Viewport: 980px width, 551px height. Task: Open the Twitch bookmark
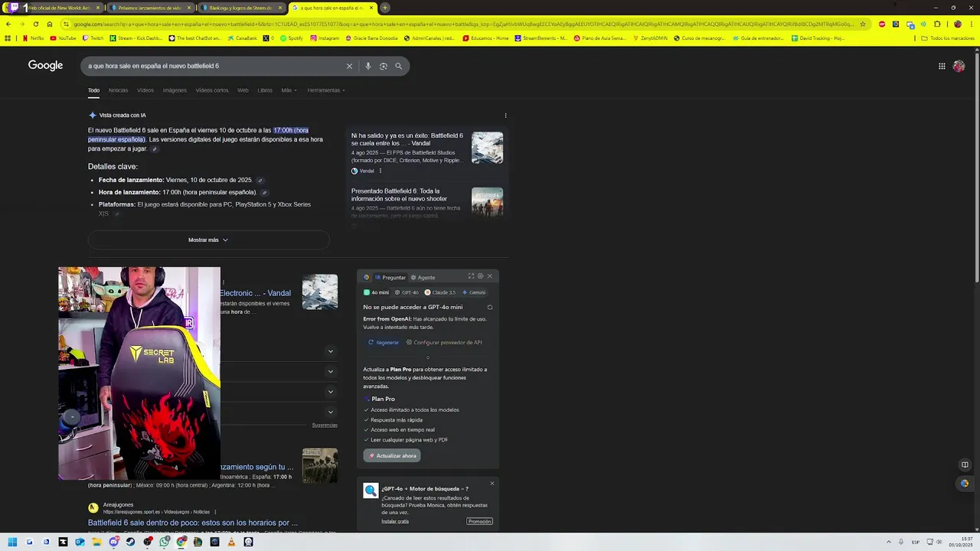click(93, 37)
